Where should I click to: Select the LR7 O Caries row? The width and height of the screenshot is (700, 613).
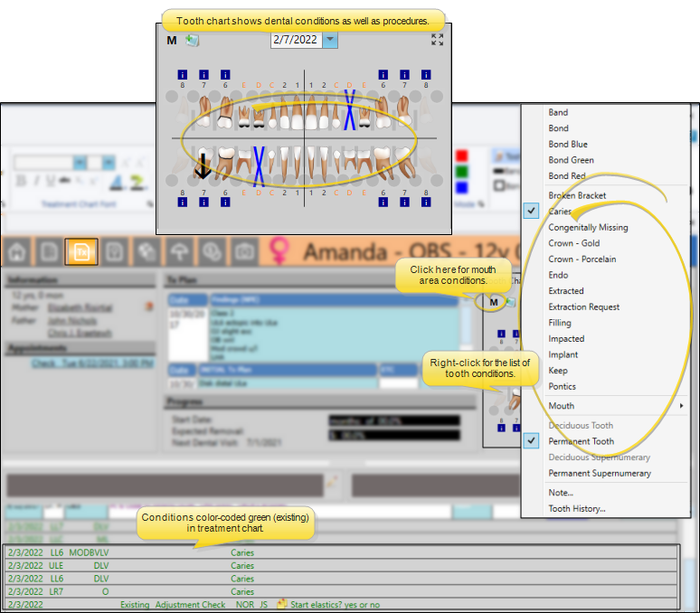point(341,591)
